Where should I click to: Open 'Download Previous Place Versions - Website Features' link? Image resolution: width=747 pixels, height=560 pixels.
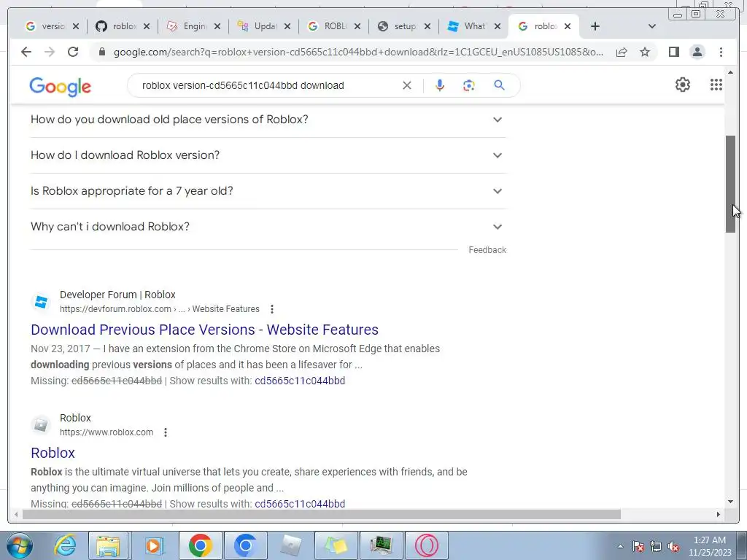click(x=204, y=330)
